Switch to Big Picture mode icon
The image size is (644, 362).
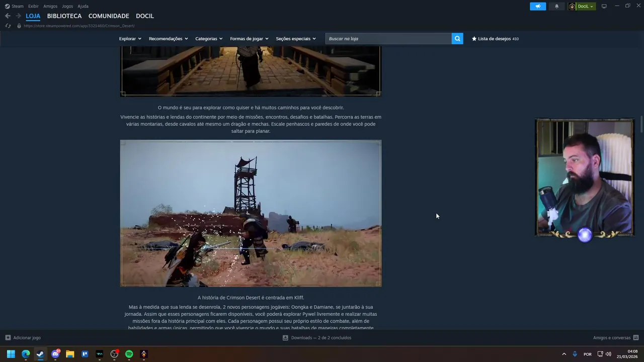click(604, 6)
